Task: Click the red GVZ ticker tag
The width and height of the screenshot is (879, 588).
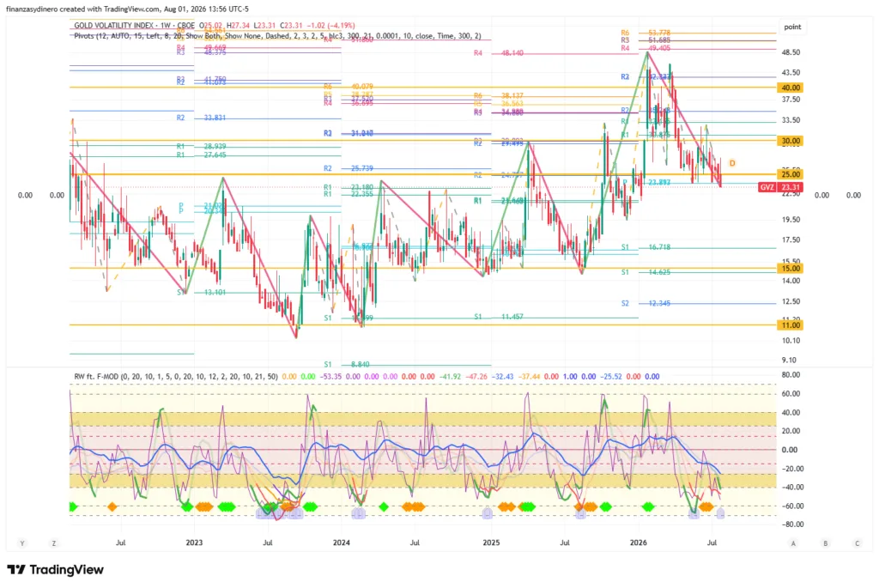Action: (767, 187)
